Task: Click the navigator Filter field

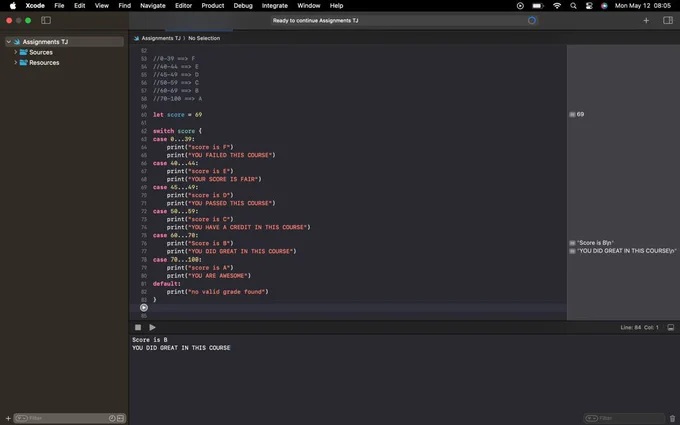Action: coord(64,418)
